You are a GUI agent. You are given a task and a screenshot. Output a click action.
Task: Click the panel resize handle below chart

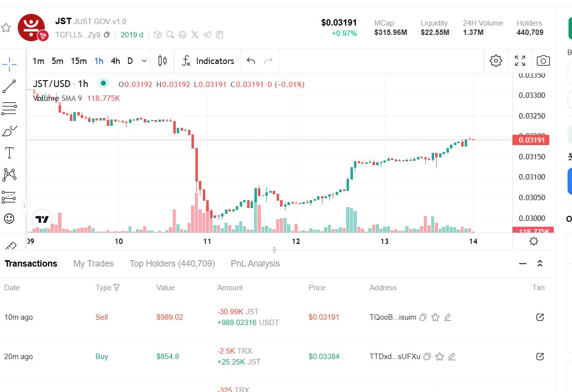[274, 250]
